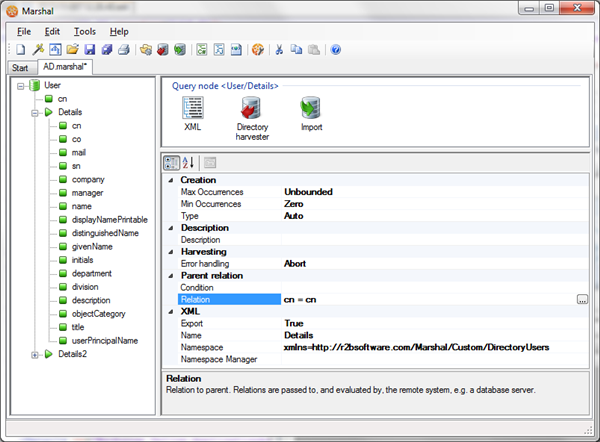Sort properties alphabetically
Viewport: 600px width, 442px height.
[188, 163]
